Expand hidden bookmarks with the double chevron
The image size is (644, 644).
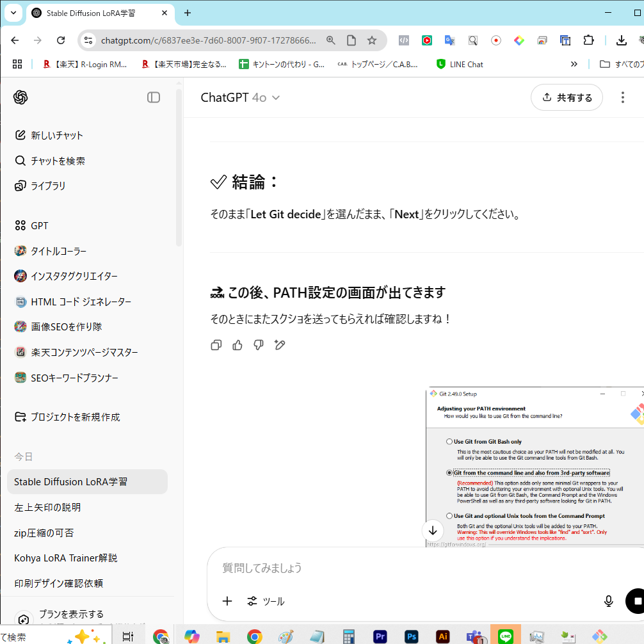click(x=574, y=64)
